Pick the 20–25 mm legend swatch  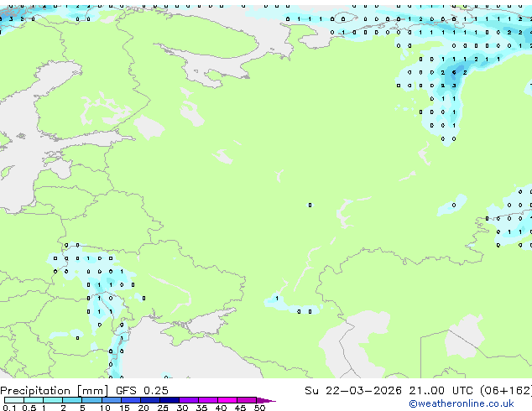150,400
